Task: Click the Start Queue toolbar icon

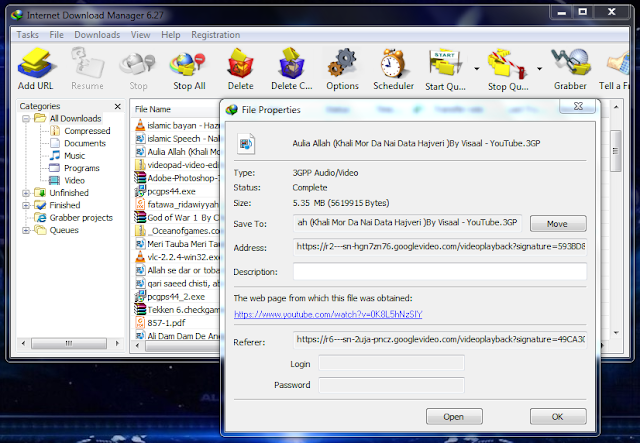Action: pos(445,69)
